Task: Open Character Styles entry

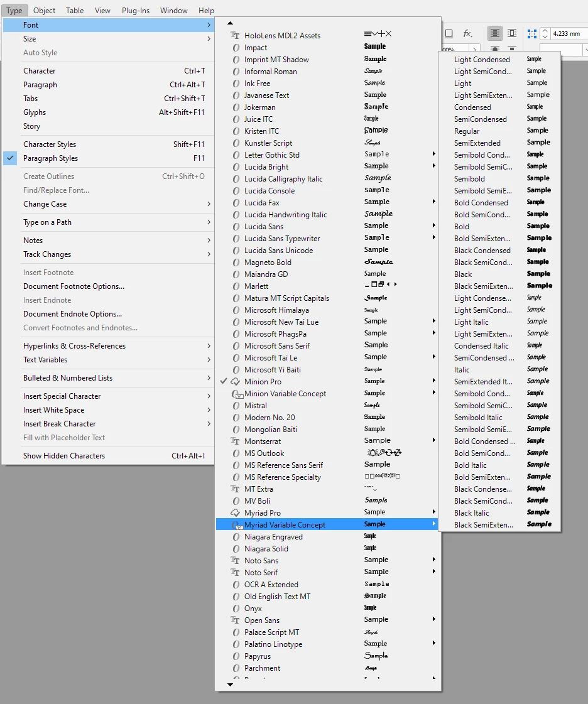Action: (x=108, y=144)
